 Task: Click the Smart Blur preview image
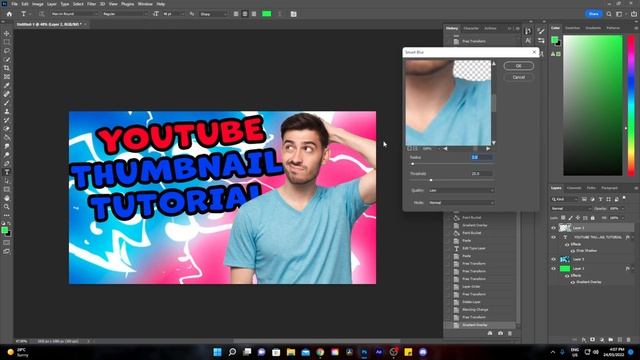point(448,102)
